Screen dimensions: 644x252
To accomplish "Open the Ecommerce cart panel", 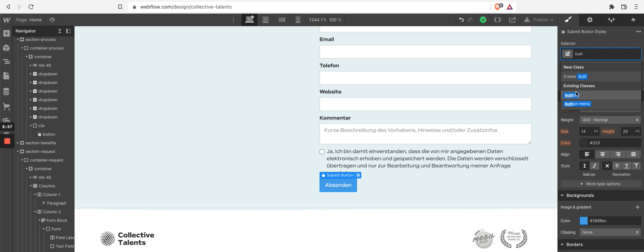I will [x=7, y=107].
